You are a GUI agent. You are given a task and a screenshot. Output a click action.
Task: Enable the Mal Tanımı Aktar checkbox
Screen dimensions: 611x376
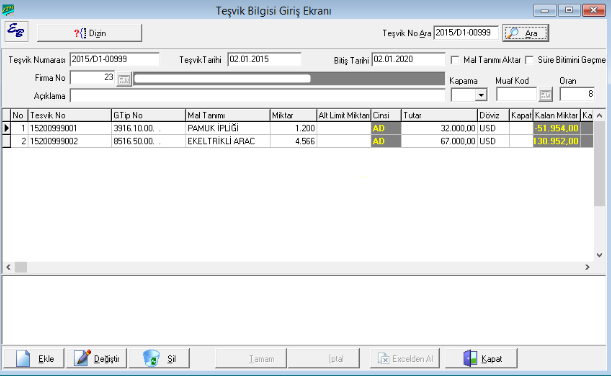click(x=455, y=60)
